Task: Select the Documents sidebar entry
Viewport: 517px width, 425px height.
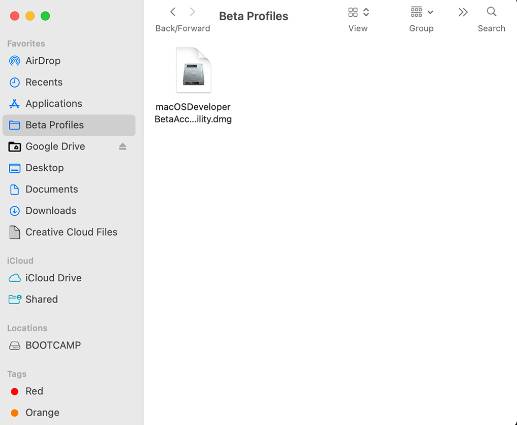Action: (x=52, y=189)
